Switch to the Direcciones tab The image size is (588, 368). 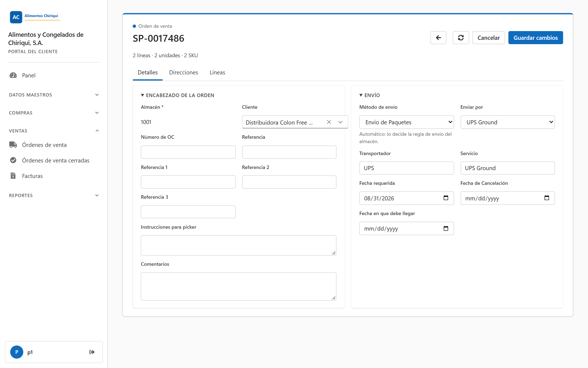pos(183,73)
